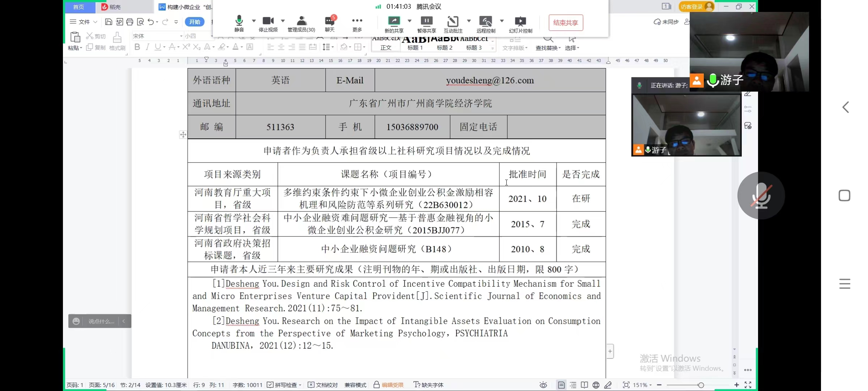Open 管理成员(30) participants panel
Image resolution: width=868 pixels, height=391 pixels.
click(301, 22)
